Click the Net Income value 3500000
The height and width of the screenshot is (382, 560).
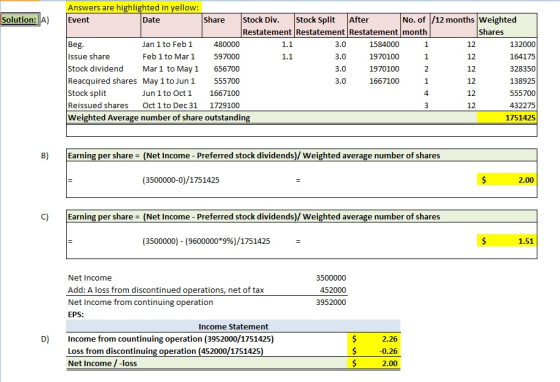click(331, 278)
